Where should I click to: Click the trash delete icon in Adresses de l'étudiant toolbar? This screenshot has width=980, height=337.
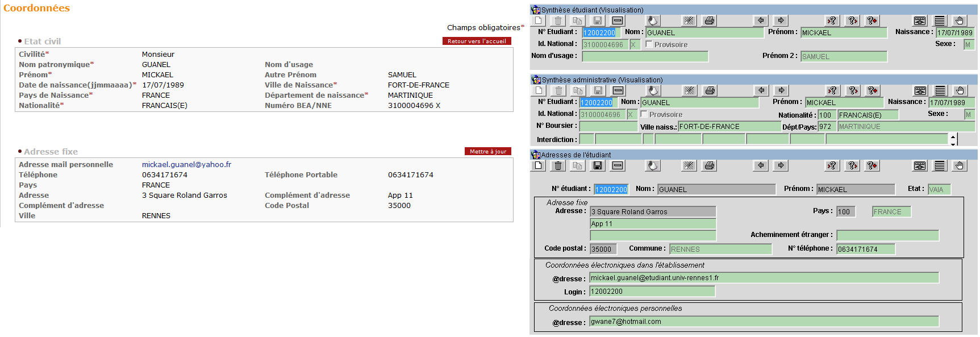pos(558,165)
